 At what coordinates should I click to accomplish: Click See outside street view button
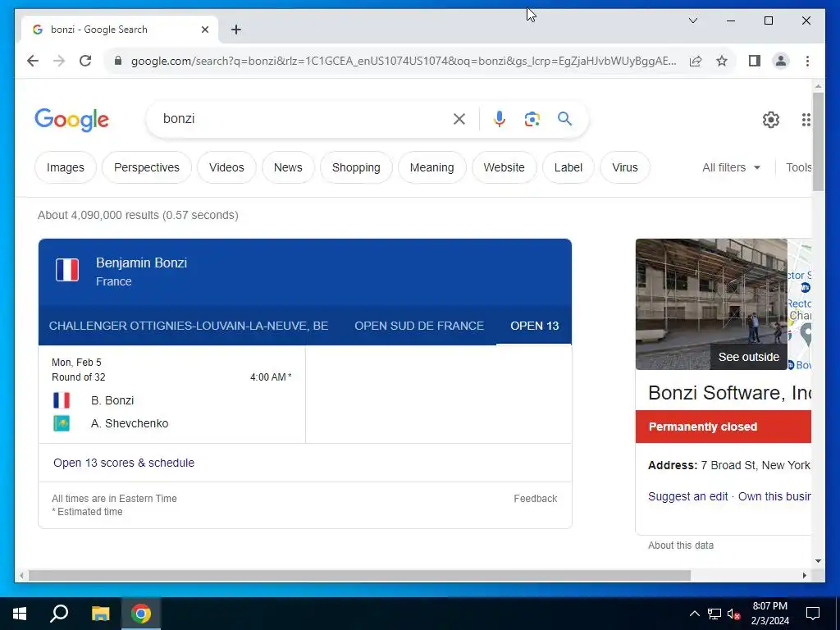tap(748, 357)
